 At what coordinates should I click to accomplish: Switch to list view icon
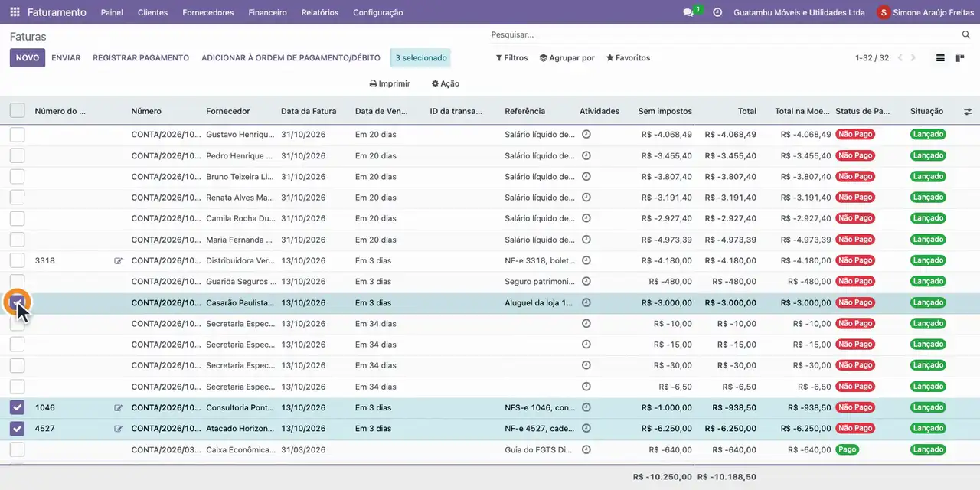pyautogui.click(x=941, y=58)
